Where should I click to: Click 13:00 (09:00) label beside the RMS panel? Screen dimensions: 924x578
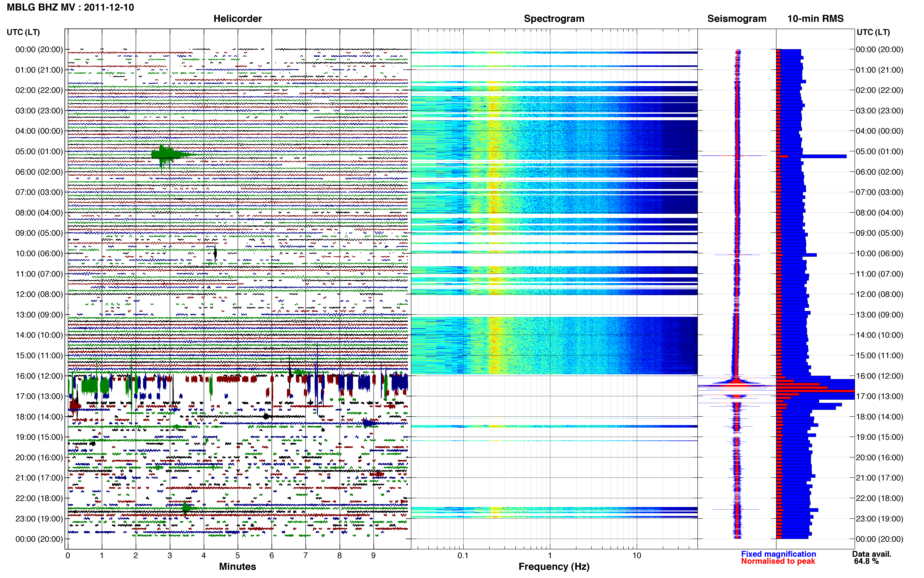(880, 315)
